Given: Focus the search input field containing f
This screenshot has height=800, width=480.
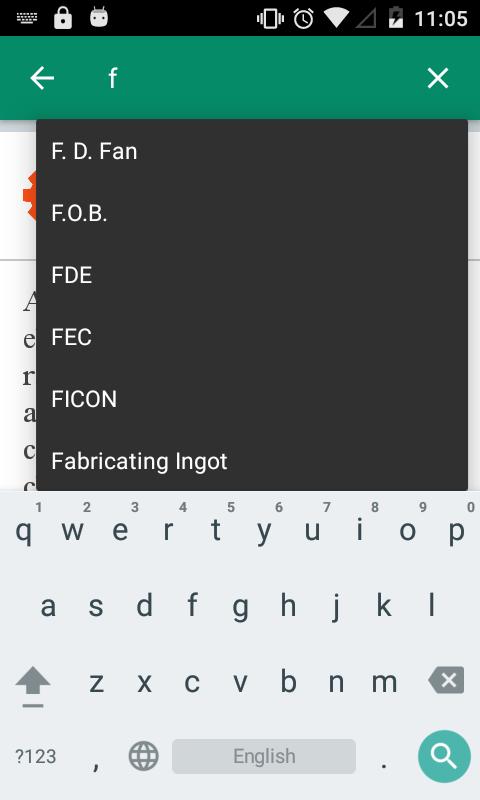Looking at the screenshot, I should (x=255, y=78).
